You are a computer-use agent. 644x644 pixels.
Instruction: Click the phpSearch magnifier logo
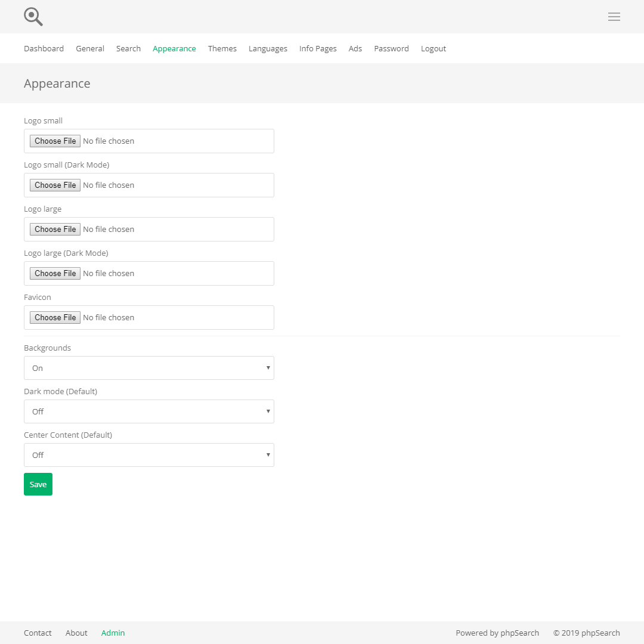click(33, 17)
